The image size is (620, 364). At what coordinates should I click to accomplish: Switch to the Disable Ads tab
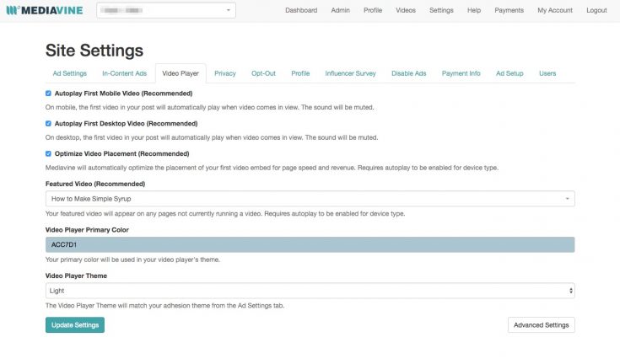pyautogui.click(x=409, y=73)
